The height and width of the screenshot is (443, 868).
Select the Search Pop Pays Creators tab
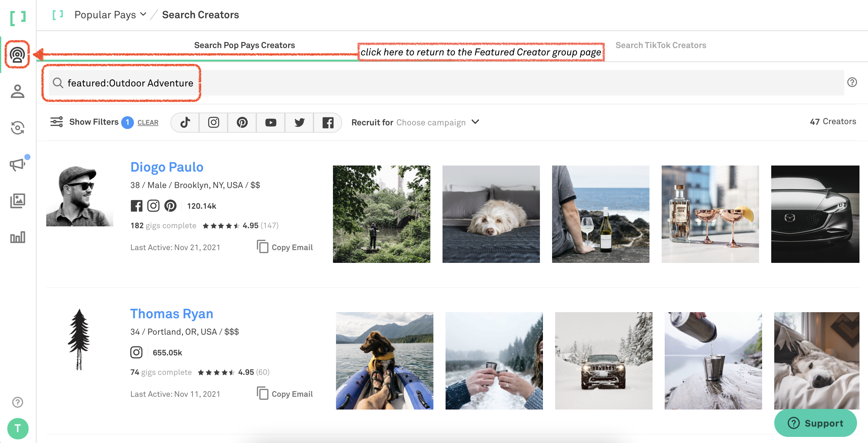pyautogui.click(x=244, y=45)
